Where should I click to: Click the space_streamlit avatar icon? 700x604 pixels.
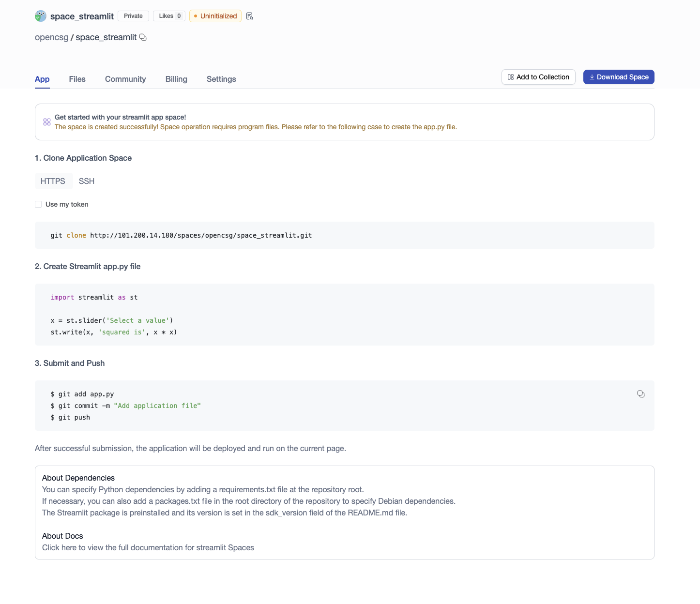tap(41, 16)
